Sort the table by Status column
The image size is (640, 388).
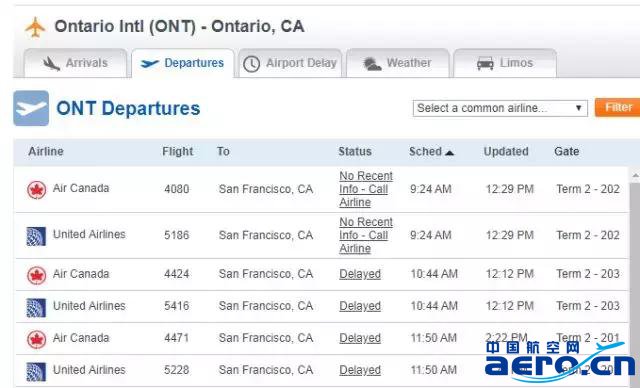[355, 152]
